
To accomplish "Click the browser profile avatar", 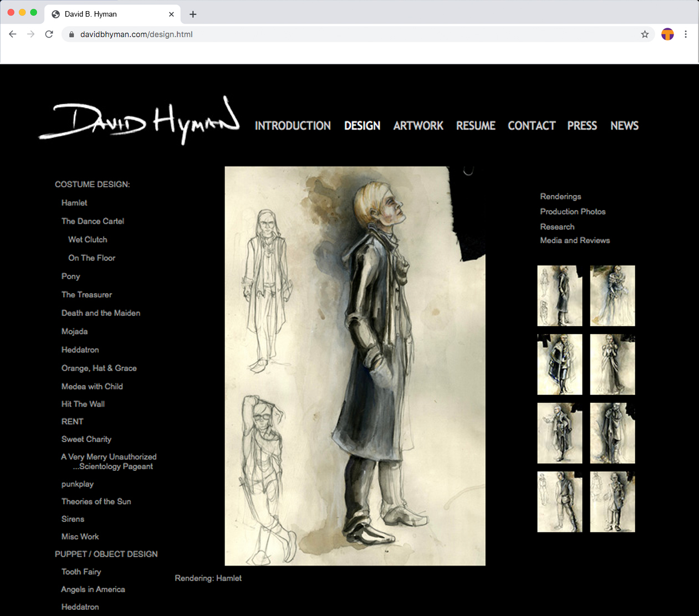I will [667, 34].
